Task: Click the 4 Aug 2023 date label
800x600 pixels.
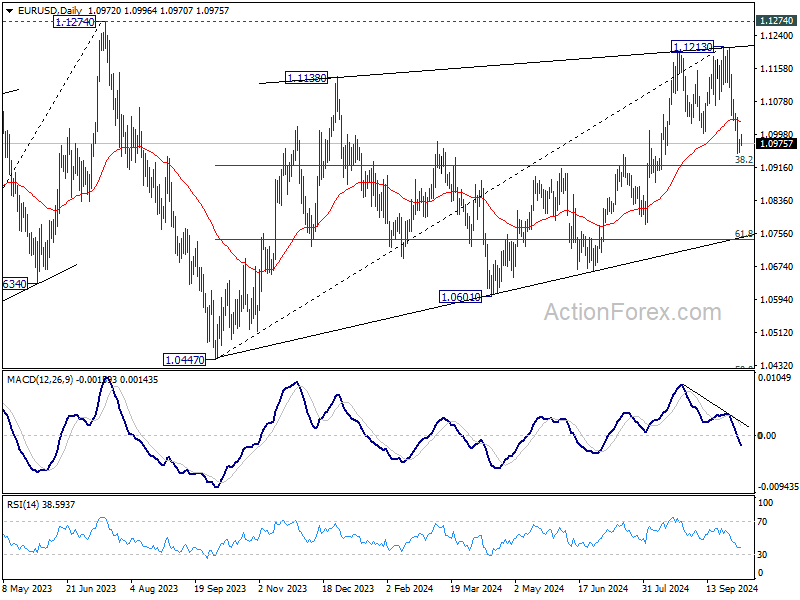Action: click(x=155, y=588)
